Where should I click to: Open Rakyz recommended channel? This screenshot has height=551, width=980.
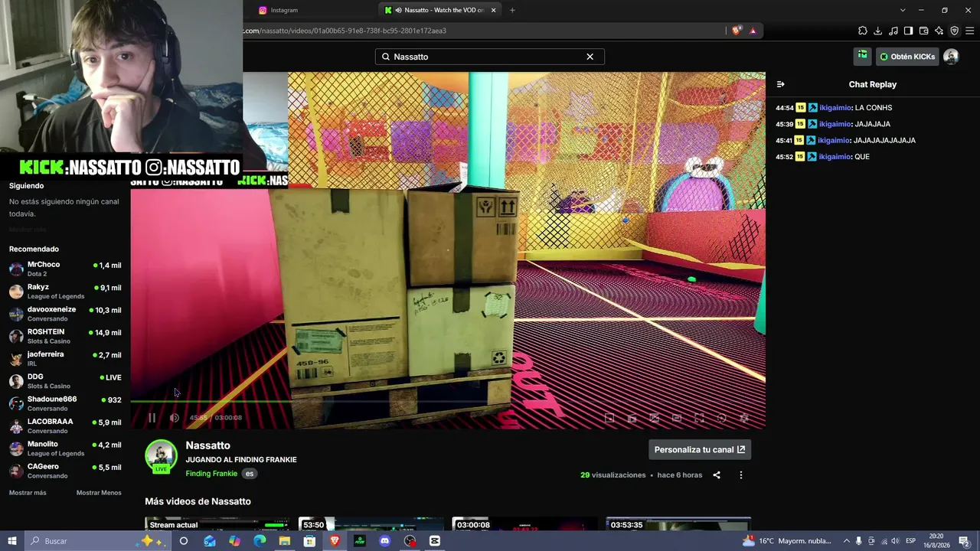click(65, 292)
